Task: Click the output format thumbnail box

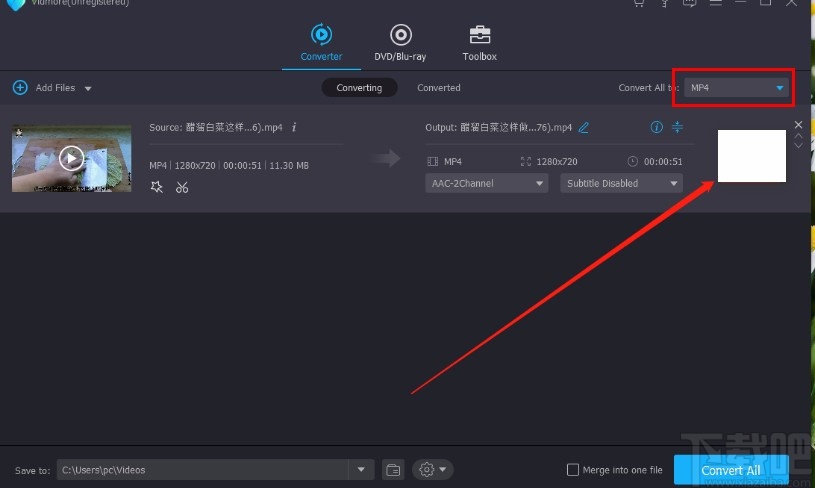Action: pyautogui.click(x=752, y=156)
